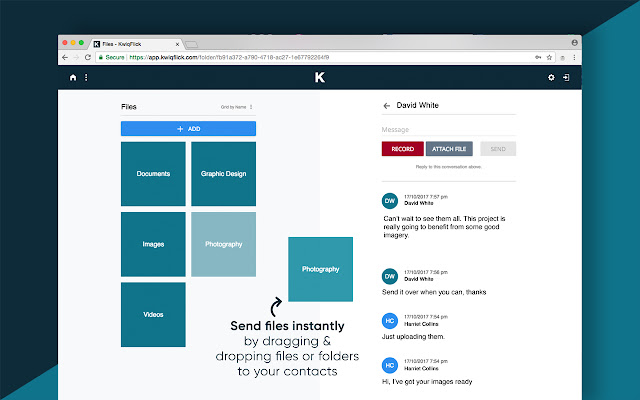Open the Videos folder
The width and height of the screenshot is (640, 400).
tap(153, 315)
